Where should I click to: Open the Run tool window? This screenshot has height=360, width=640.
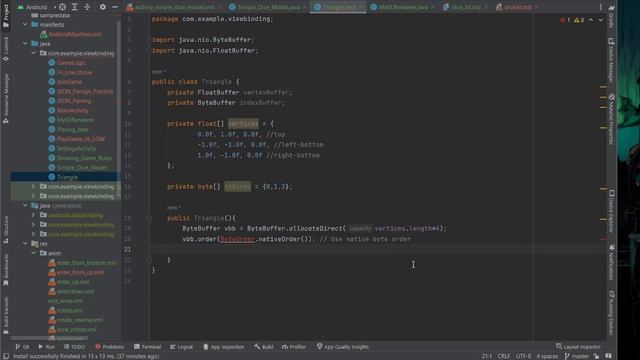46,347
